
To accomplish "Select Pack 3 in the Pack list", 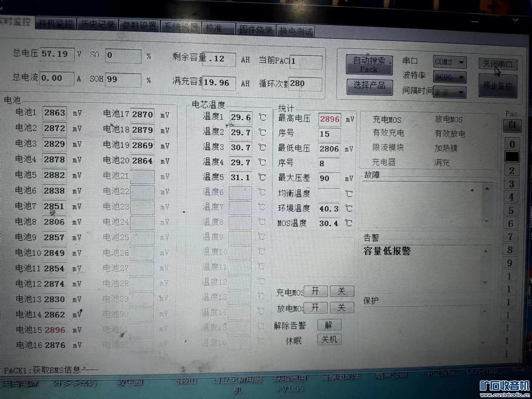I will [511, 184].
